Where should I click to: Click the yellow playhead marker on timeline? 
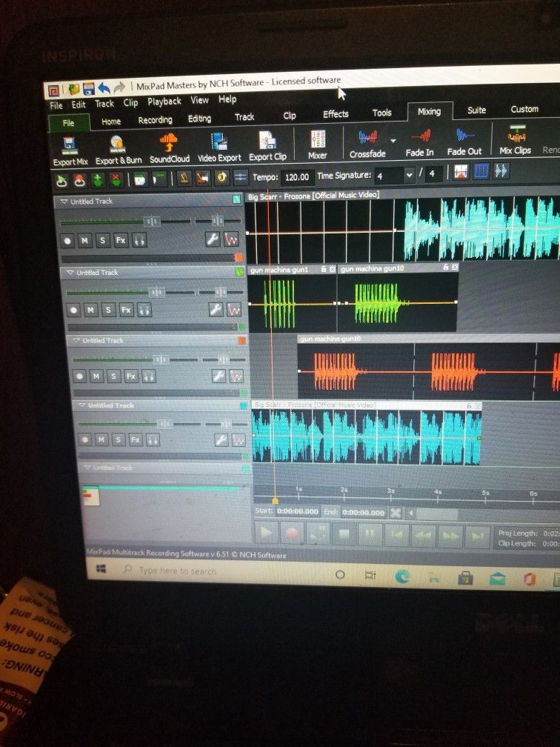pyautogui.click(x=275, y=501)
